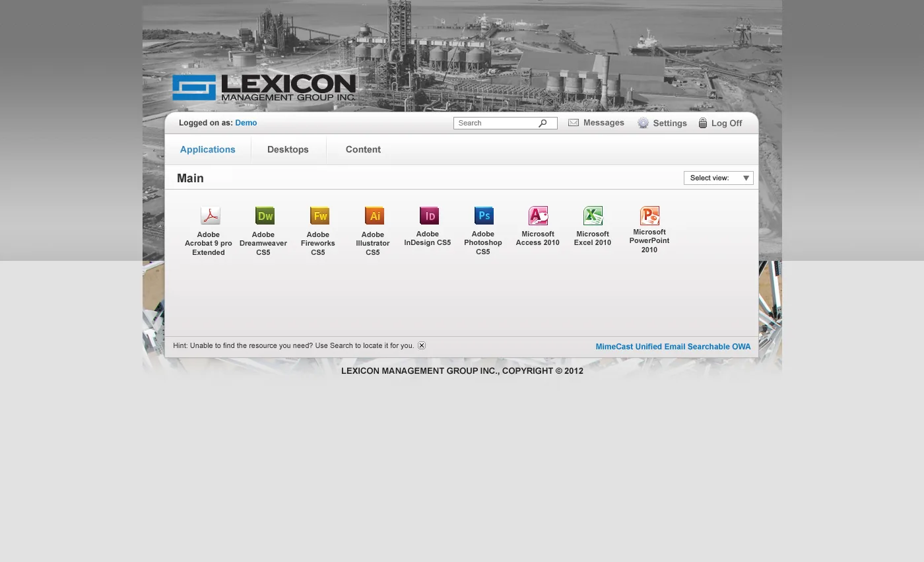This screenshot has height=562, width=924.
Task: Switch to the Desktops tab
Action: tap(288, 149)
